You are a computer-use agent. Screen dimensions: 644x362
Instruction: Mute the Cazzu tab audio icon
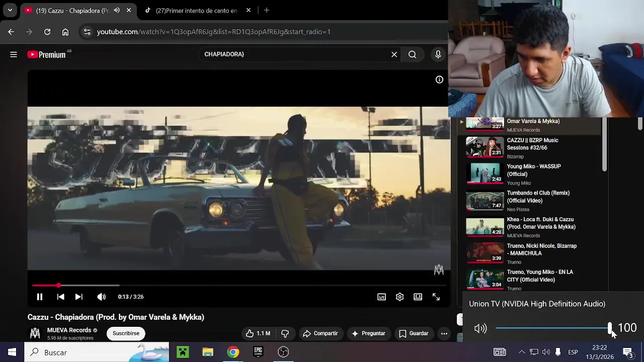coord(117,10)
